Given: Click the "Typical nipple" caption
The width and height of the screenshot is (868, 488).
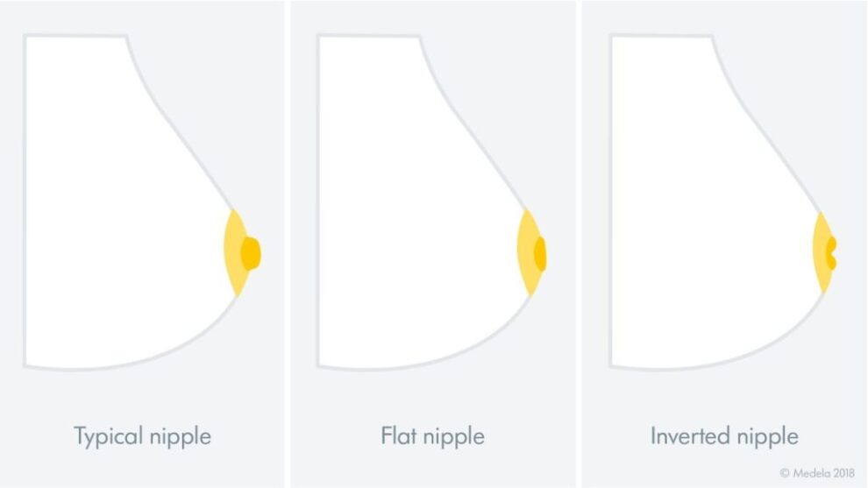Looking at the screenshot, I should coord(142,435).
